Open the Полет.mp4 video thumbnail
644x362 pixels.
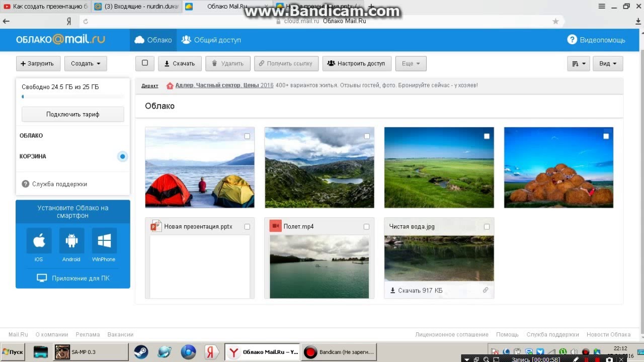(319, 267)
